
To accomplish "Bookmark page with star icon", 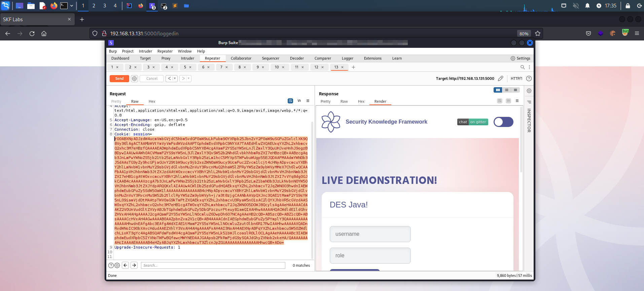I will (538, 33).
